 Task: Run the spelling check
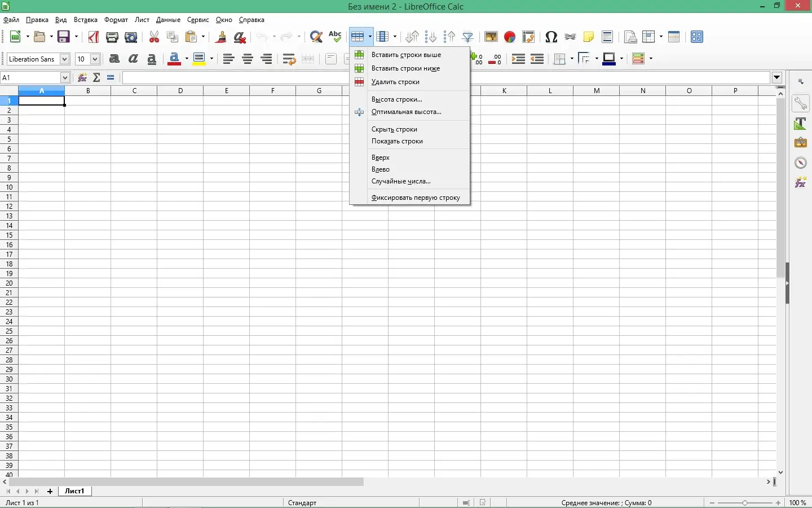[x=335, y=37]
